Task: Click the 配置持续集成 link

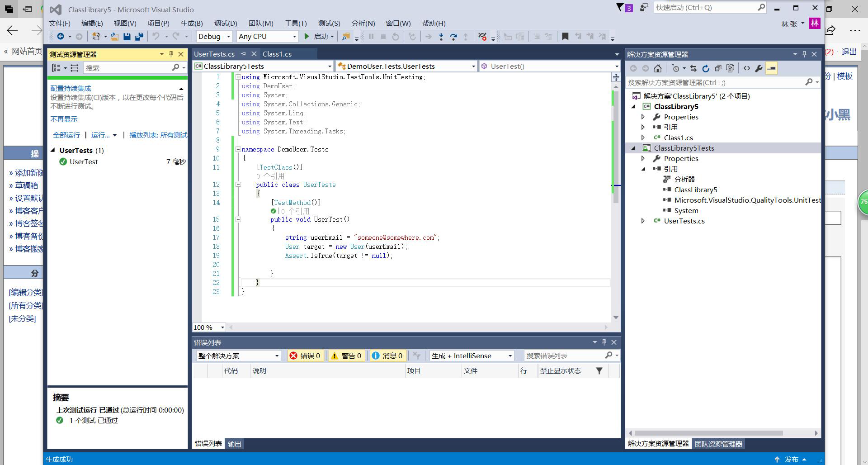Action: tap(71, 88)
